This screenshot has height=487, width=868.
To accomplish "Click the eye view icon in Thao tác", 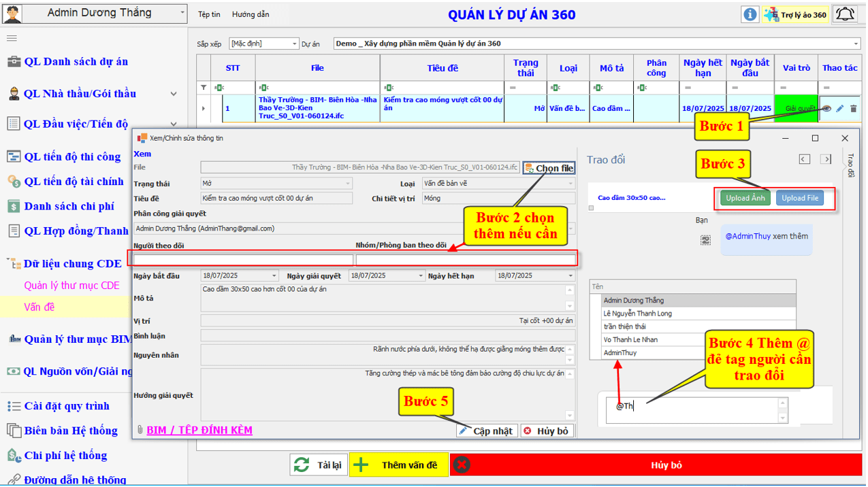I will (827, 108).
